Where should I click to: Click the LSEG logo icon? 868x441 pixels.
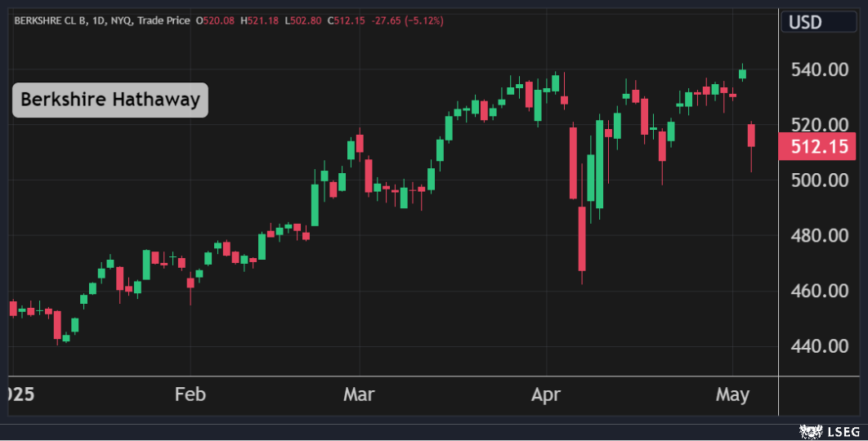click(810, 430)
